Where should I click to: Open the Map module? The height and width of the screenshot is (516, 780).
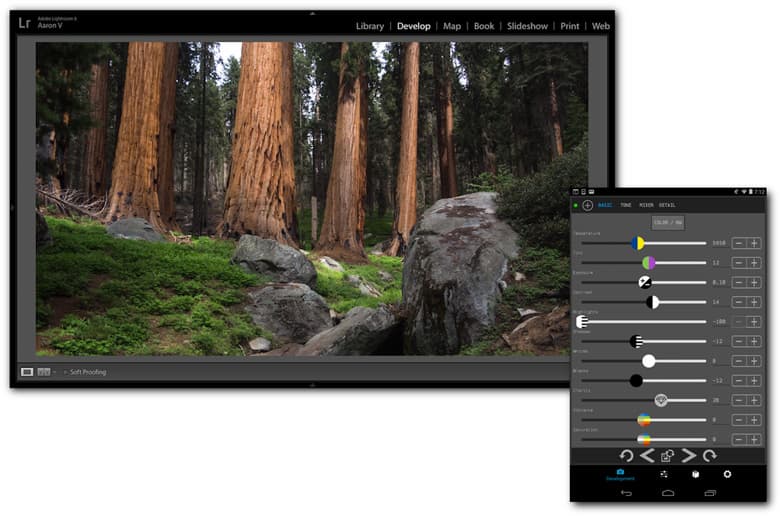coord(452,26)
